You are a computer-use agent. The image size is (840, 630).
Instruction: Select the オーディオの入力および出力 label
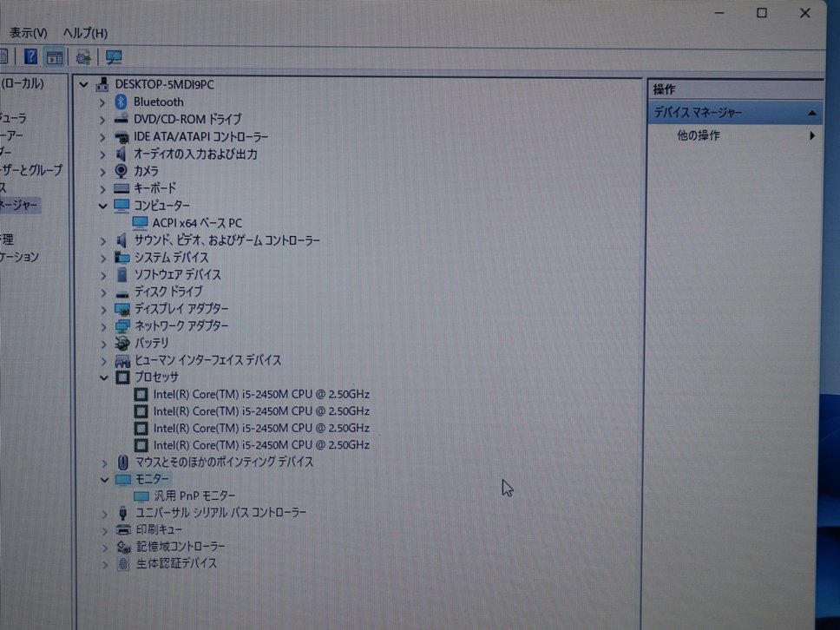pos(195,154)
